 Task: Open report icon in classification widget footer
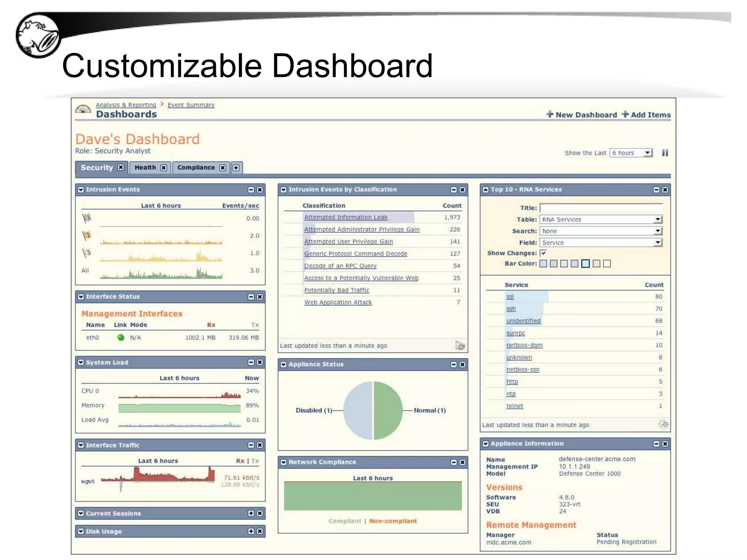(x=460, y=345)
